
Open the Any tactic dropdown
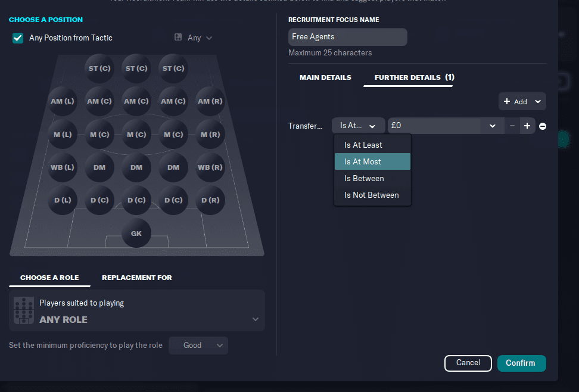(x=200, y=38)
